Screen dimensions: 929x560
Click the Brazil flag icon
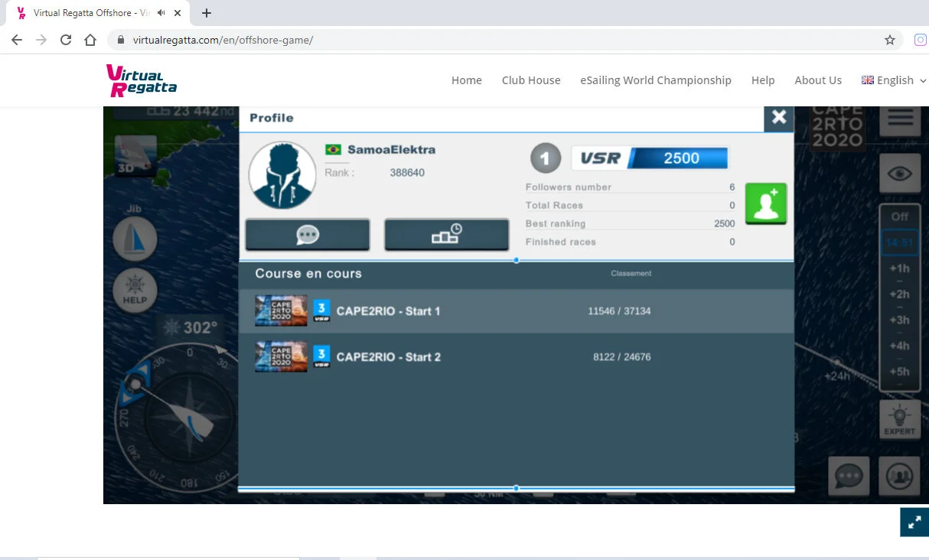click(333, 150)
